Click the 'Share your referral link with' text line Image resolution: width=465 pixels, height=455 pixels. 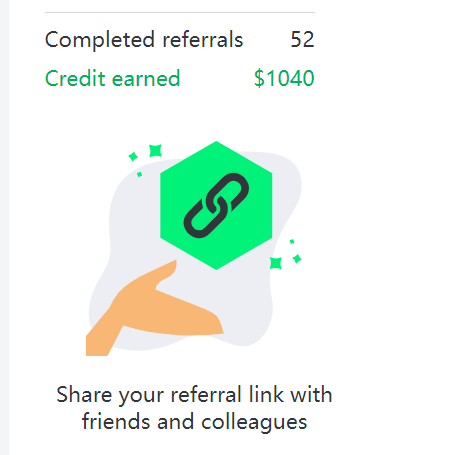tap(194, 395)
